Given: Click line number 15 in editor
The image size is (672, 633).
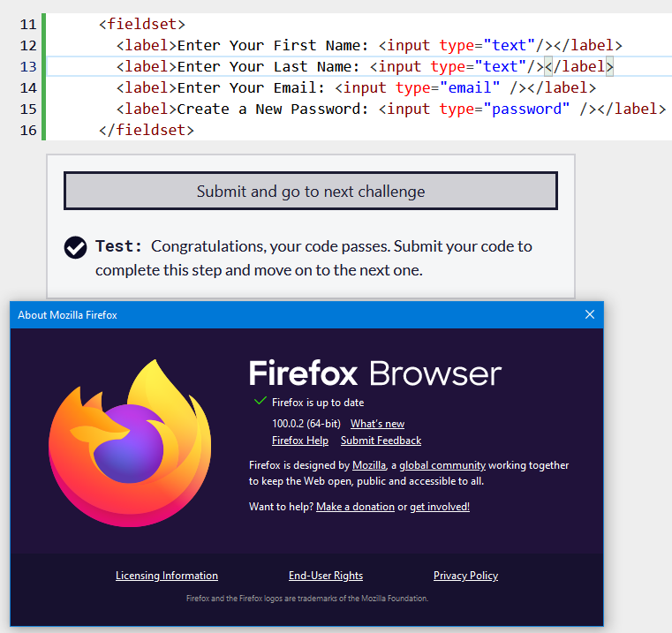Looking at the screenshot, I should 28,109.
